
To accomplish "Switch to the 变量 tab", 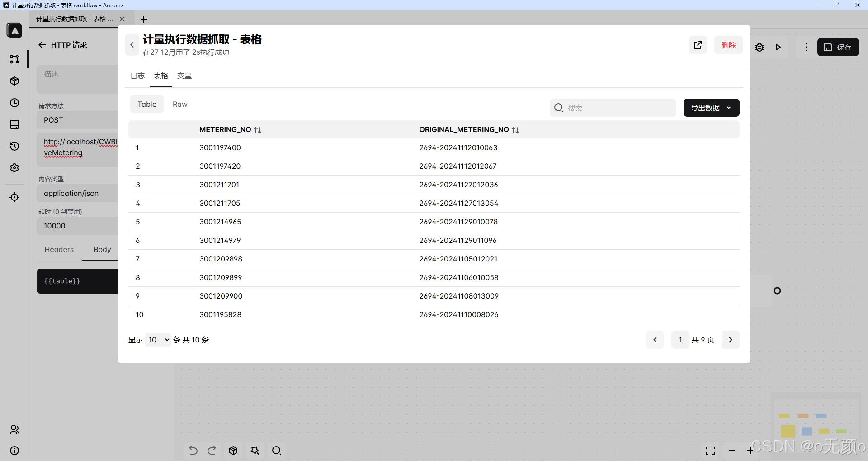I will pos(184,76).
